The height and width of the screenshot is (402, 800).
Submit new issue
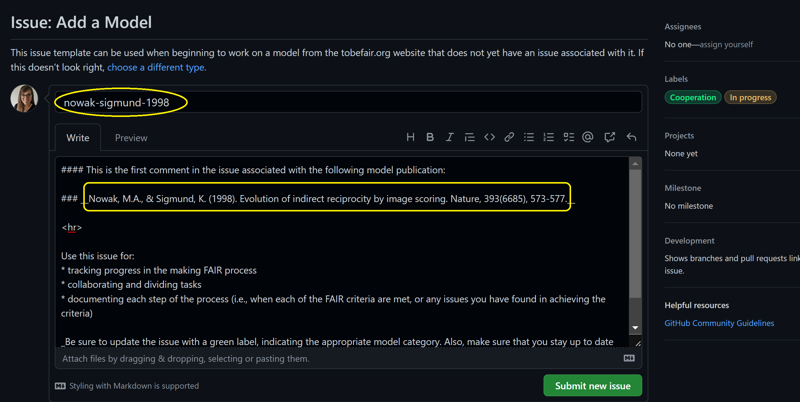point(592,386)
